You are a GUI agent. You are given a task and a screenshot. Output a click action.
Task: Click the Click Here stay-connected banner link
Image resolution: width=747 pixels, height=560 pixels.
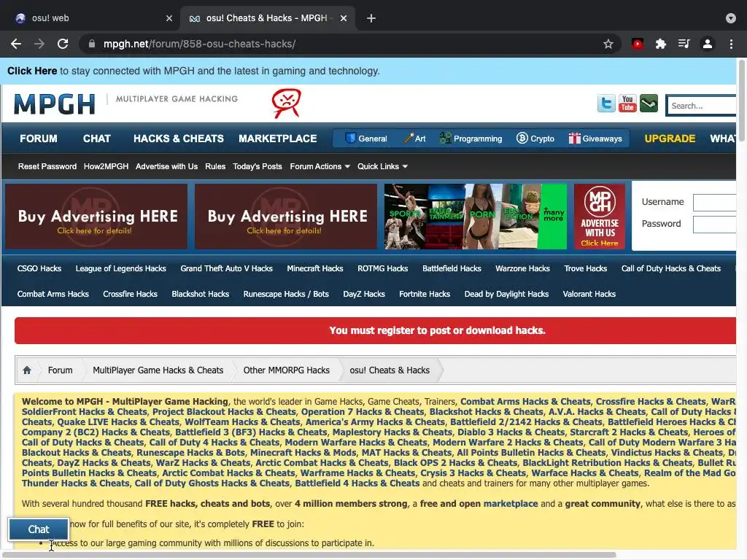[32, 71]
